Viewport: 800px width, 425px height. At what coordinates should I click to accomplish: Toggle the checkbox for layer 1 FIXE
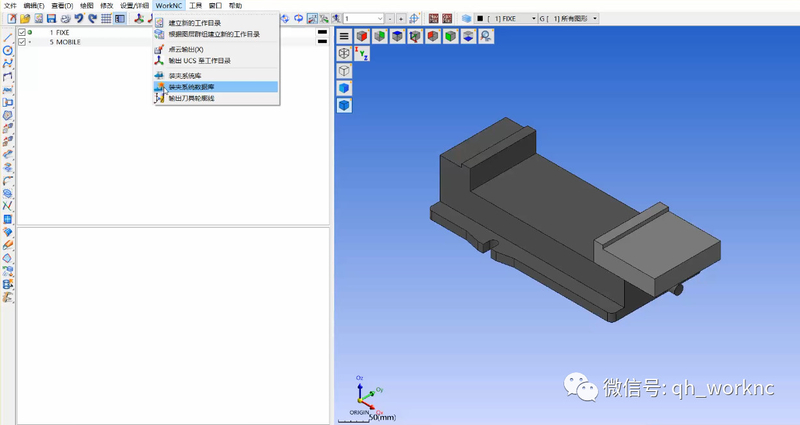click(22, 33)
